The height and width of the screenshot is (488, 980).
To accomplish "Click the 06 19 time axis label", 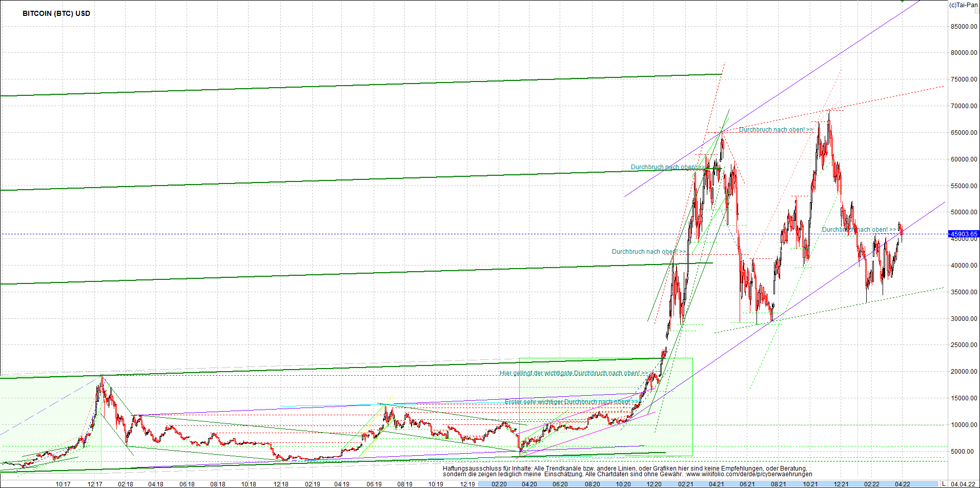I will point(374,484).
